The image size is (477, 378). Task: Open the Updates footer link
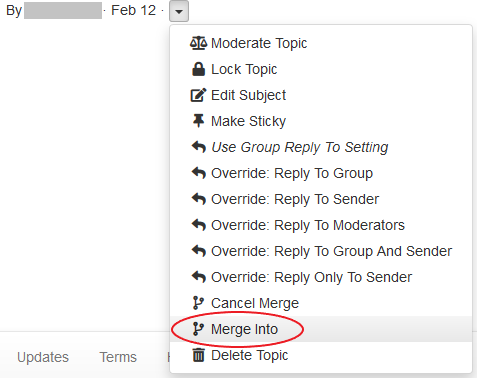pos(43,357)
